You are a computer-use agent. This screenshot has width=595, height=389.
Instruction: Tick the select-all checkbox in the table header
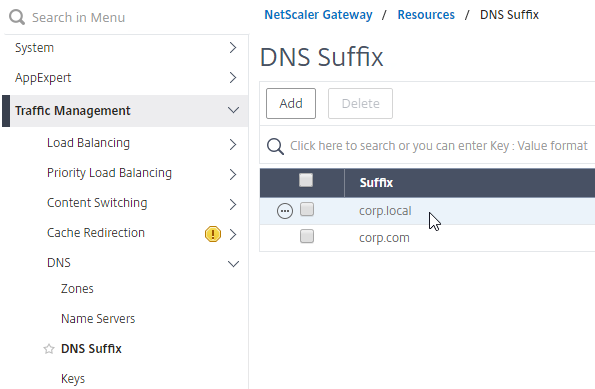[x=306, y=180]
